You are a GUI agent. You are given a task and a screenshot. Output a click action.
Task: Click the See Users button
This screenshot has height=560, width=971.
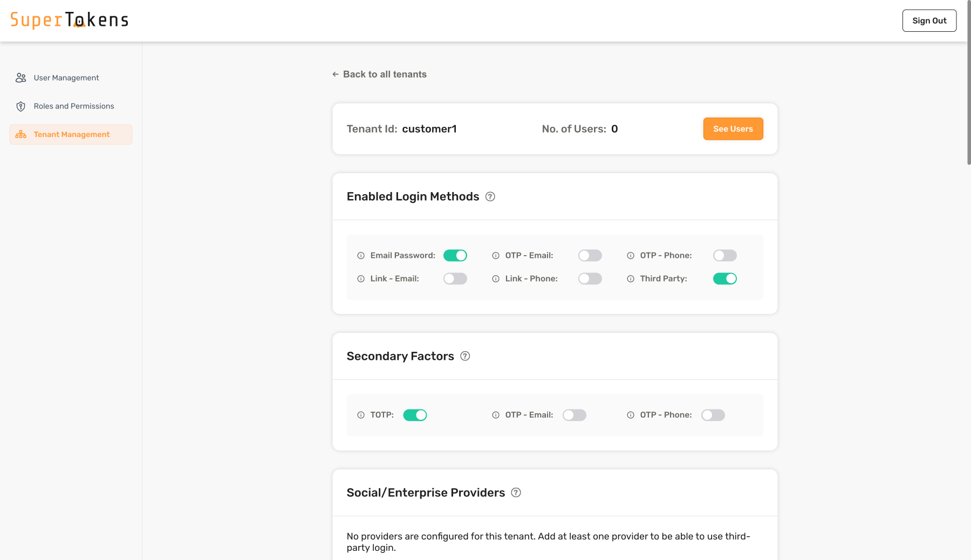tap(733, 129)
